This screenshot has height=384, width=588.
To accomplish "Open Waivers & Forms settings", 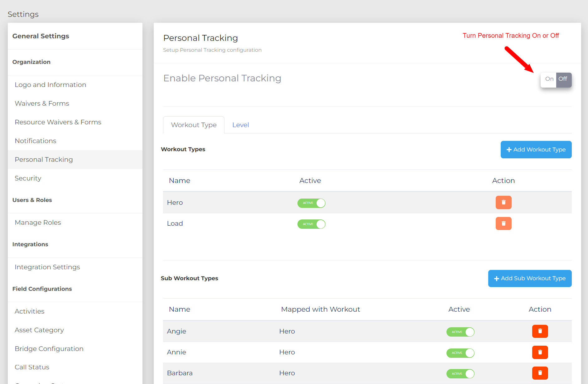I will (x=42, y=103).
